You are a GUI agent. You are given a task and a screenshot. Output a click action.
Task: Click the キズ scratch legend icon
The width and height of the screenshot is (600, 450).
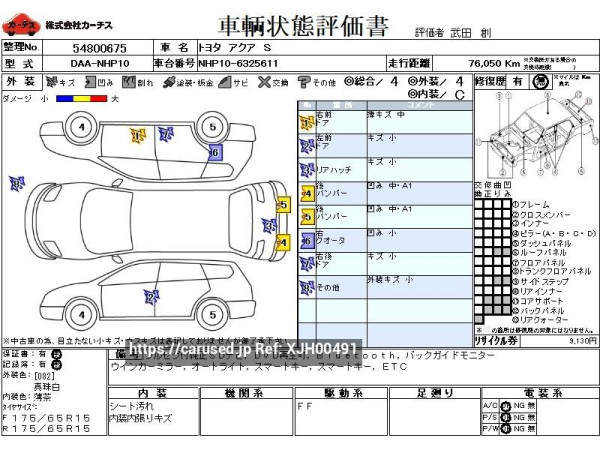pos(51,82)
